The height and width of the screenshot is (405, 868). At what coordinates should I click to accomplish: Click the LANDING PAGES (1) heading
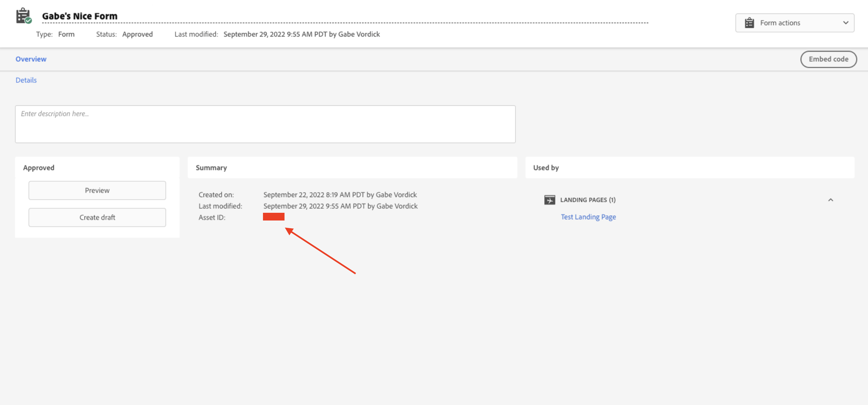(x=588, y=200)
